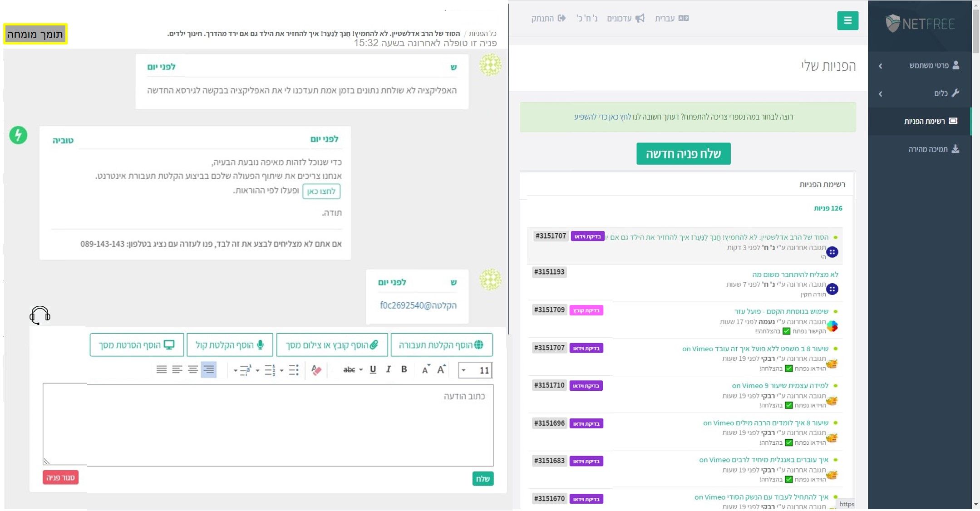Select רשימת הפניות in the sidebar
The image size is (980, 511).
(924, 121)
